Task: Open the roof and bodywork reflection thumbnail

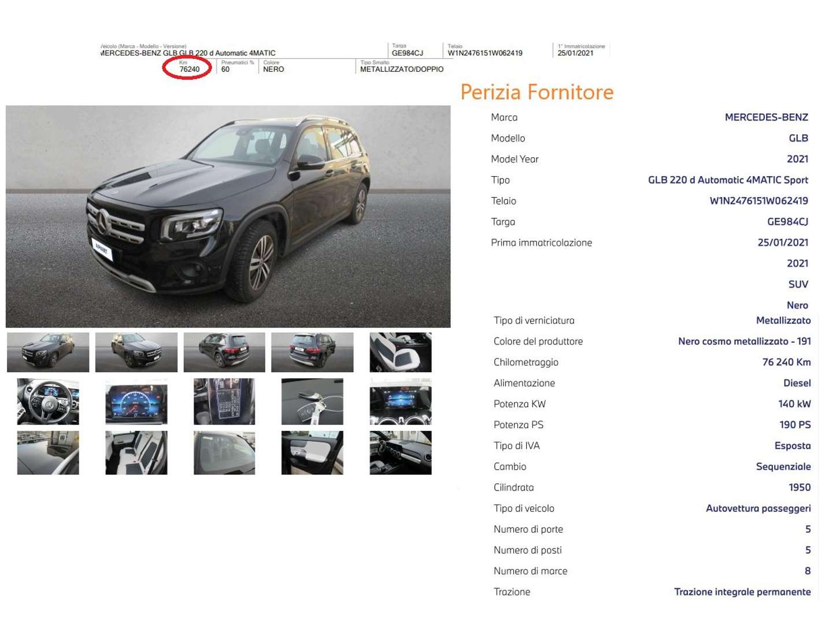Action: click(48, 453)
